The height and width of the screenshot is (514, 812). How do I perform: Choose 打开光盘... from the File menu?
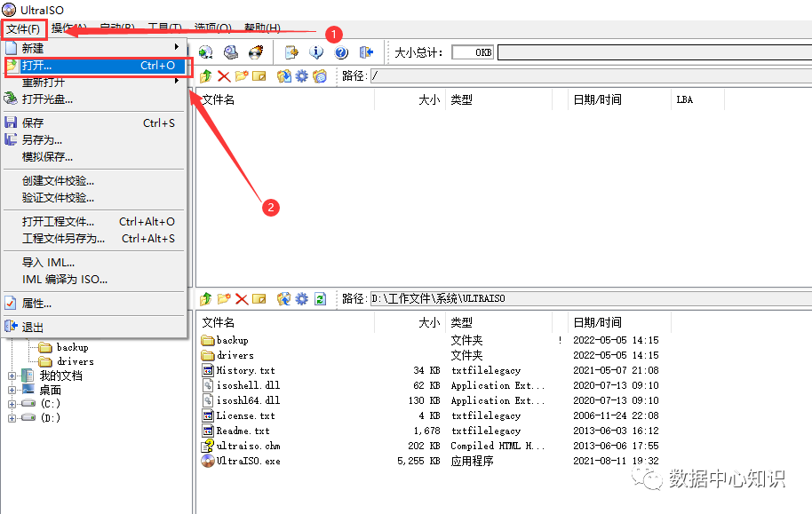tap(93, 99)
